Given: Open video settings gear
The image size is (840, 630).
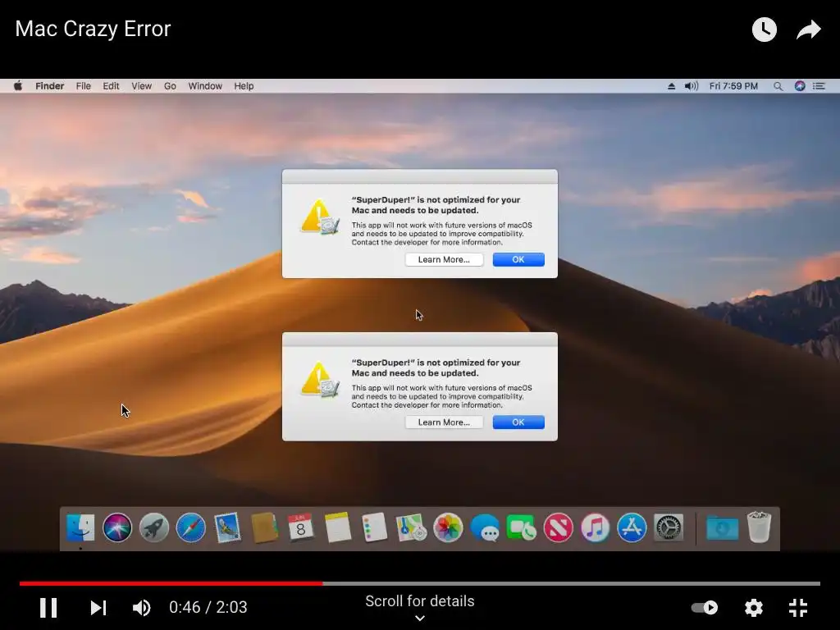Looking at the screenshot, I should [753, 608].
